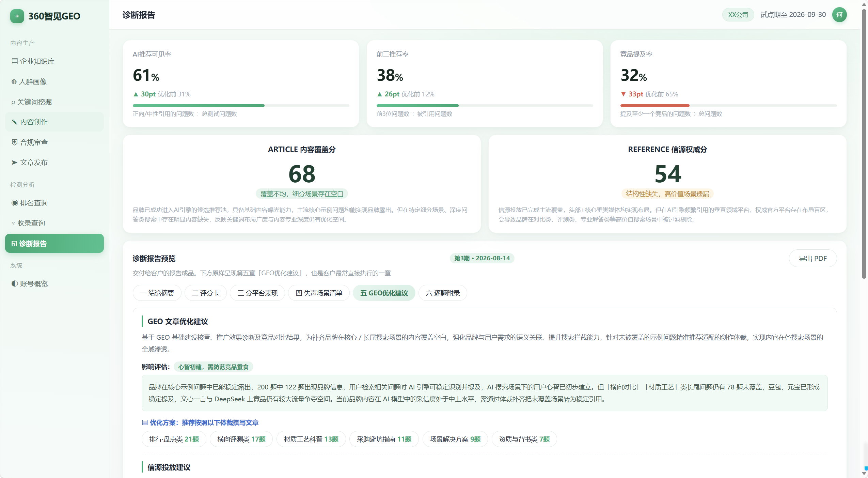Select the active 诊断报告 sidebar item
Viewport: 868px width, 478px height.
pos(54,243)
